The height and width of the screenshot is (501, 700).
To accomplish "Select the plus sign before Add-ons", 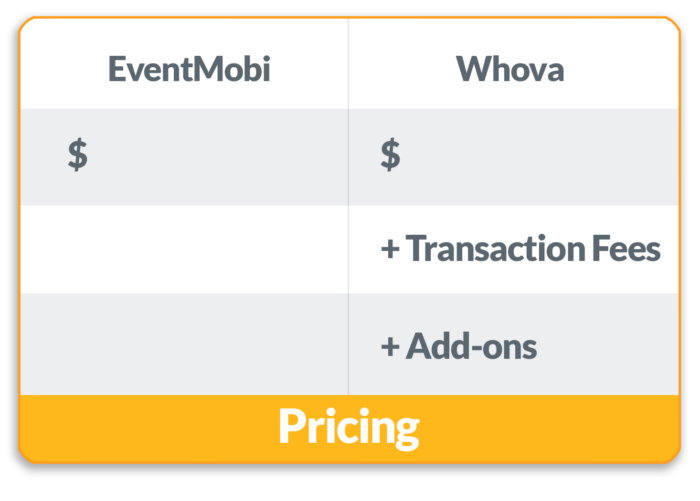I will coord(390,347).
